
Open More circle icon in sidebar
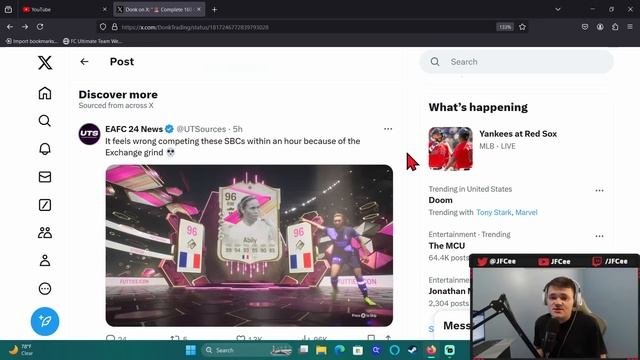(x=45, y=289)
